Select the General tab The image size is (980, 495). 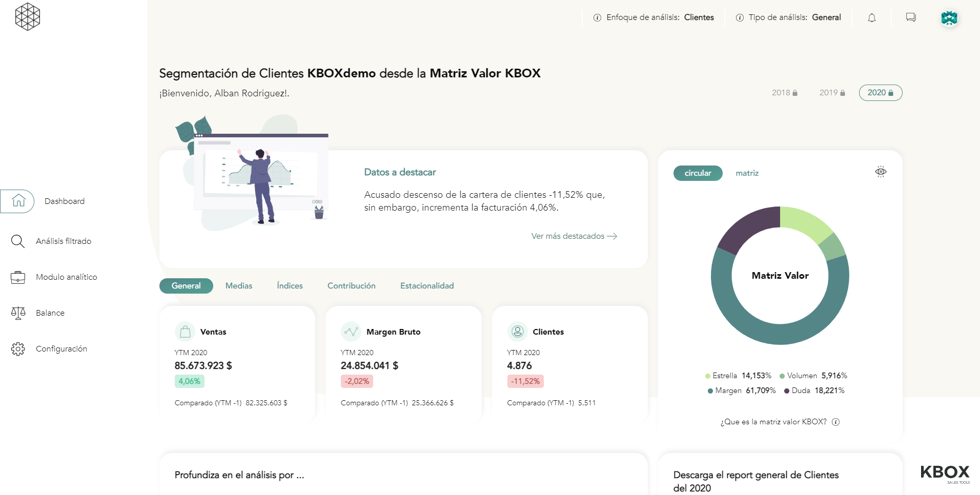coord(186,286)
